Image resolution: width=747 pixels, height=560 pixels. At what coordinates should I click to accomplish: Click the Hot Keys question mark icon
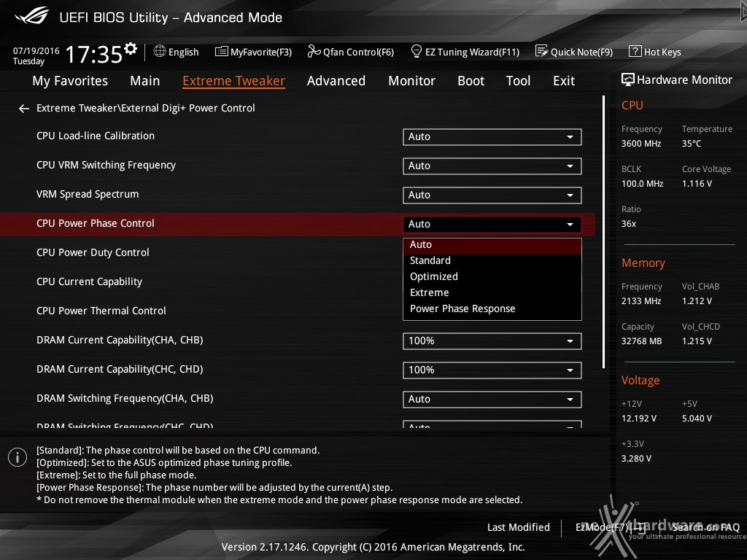(635, 51)
